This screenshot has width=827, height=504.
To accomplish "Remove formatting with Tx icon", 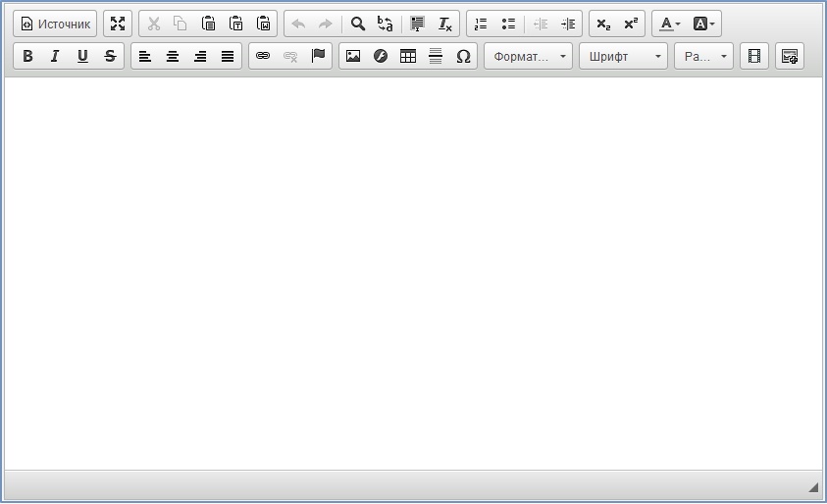I will pyautogui.click(x=445, y=24).
